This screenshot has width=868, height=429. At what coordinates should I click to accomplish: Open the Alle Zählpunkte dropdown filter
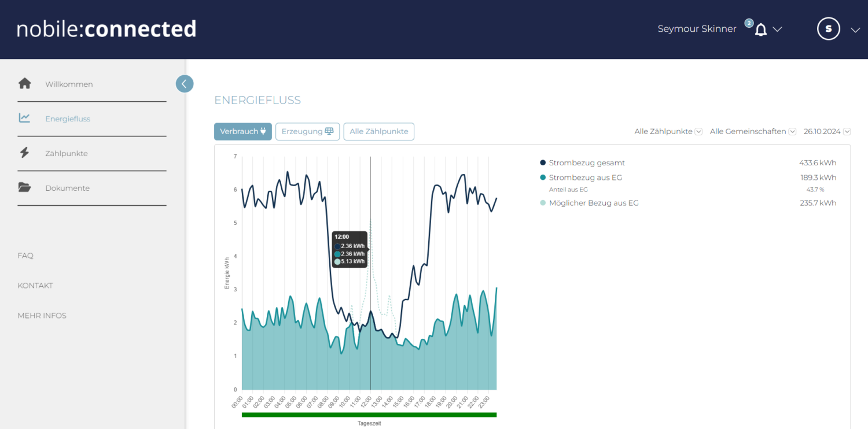(x=668, y=131)
